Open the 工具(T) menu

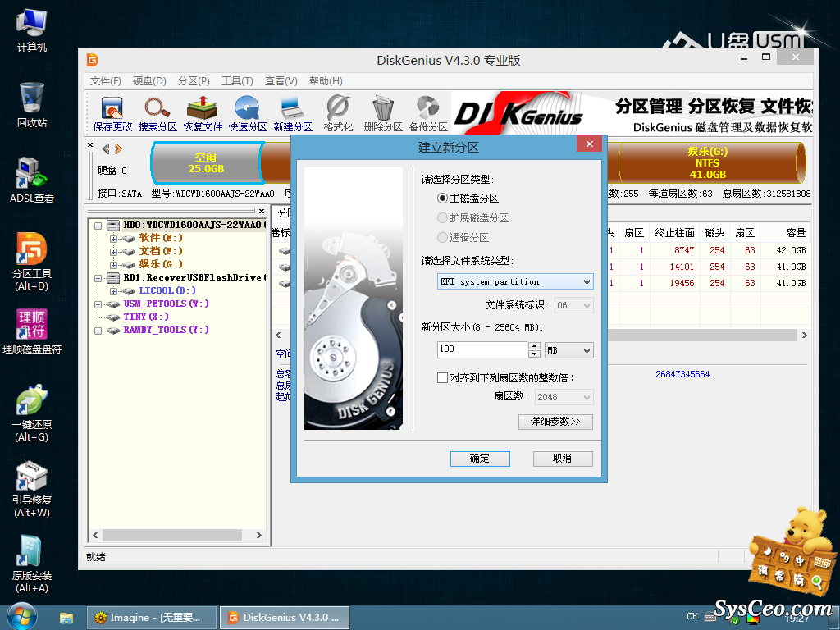[x=237, y=81]
